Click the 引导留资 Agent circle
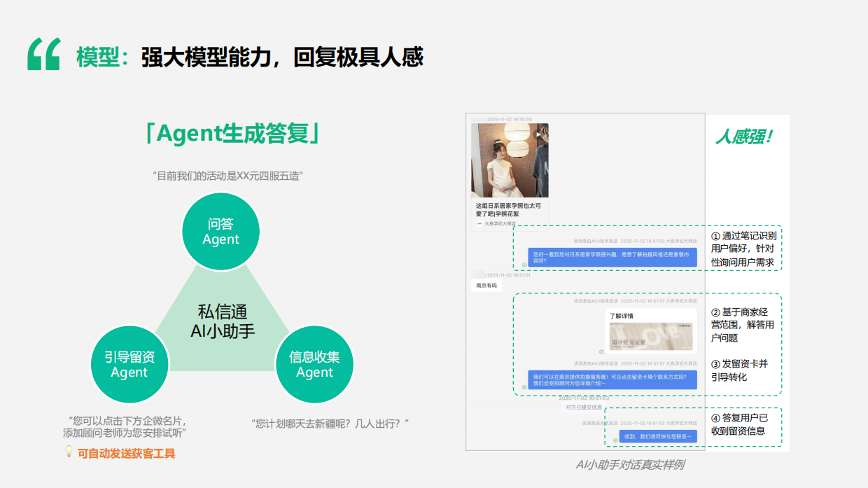 (129, 364)
